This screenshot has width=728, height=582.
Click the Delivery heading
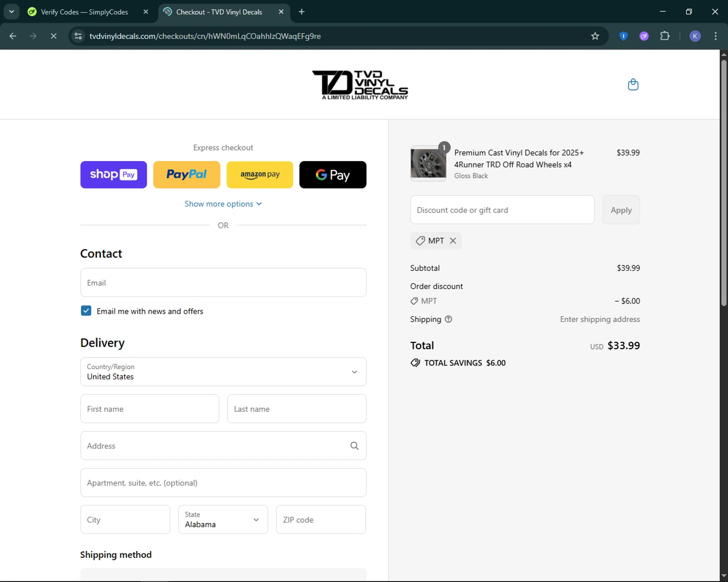coord(102,343)
